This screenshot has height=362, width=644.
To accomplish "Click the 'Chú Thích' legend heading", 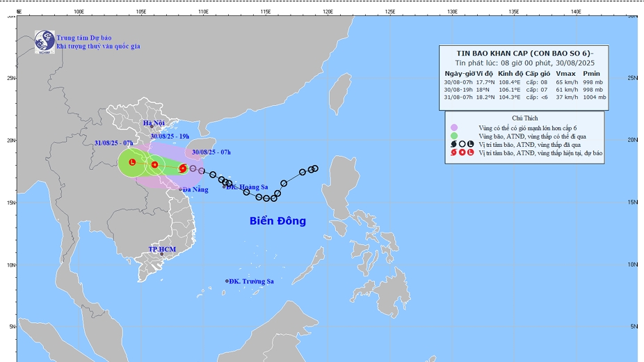I will [x=525, y=118].
